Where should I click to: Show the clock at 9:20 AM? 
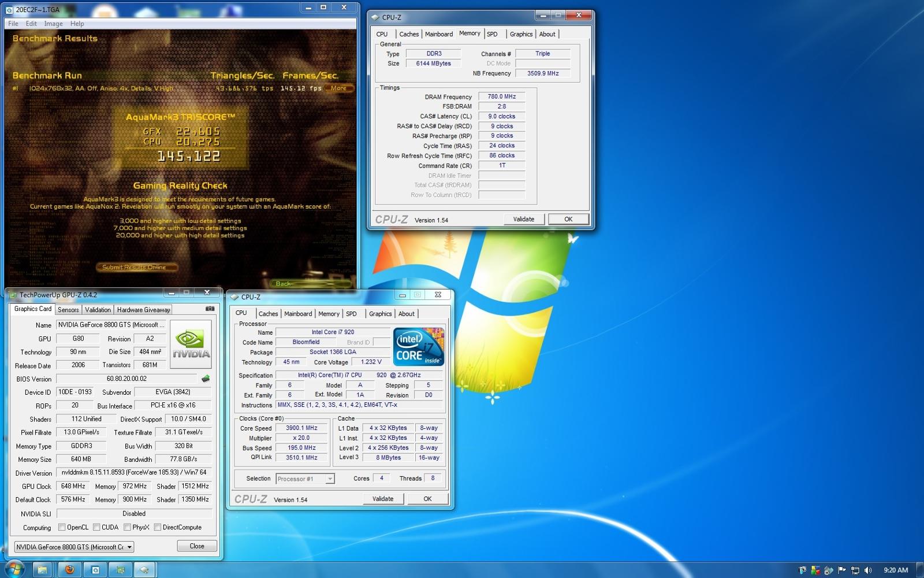[x=896, y=570]
